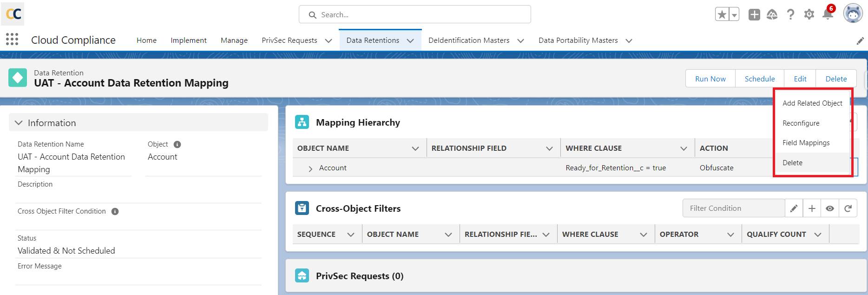The width and height of the screenshot is (868, 295).
Task: Click the Schedule button
Action: (x=759, y=79)
